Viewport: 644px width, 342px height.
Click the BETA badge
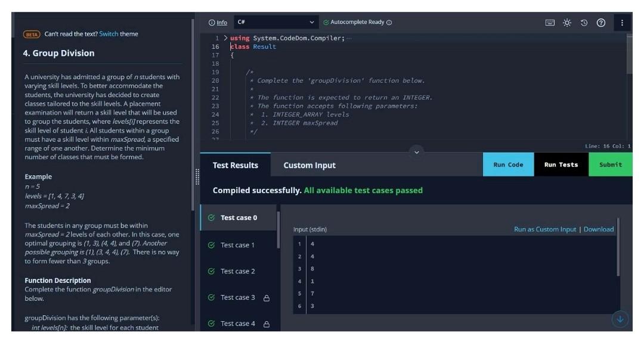pyautogui.click(x=32, y=35)
